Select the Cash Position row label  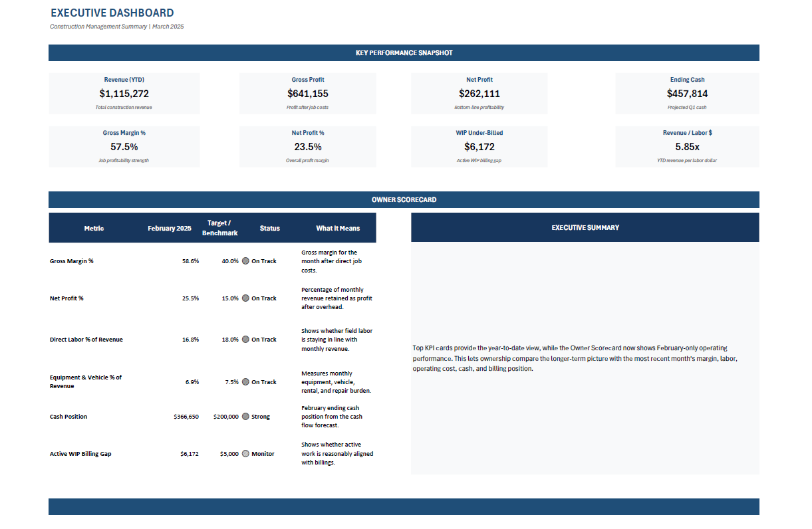(68, 417)
